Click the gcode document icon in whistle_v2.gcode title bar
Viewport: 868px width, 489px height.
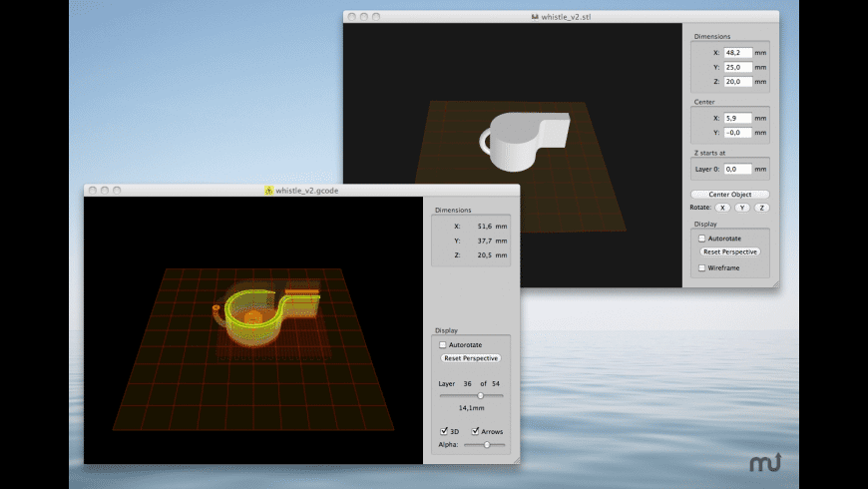tap(269, 190)
